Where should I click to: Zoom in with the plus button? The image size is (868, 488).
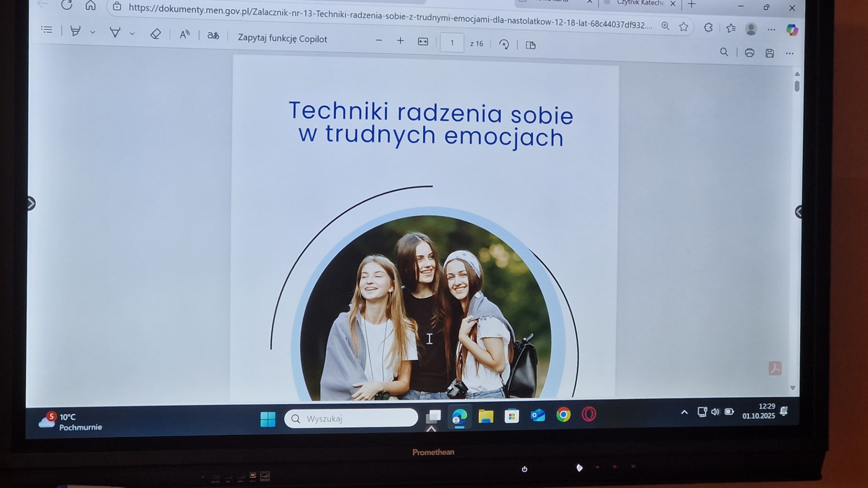[400, 41]
